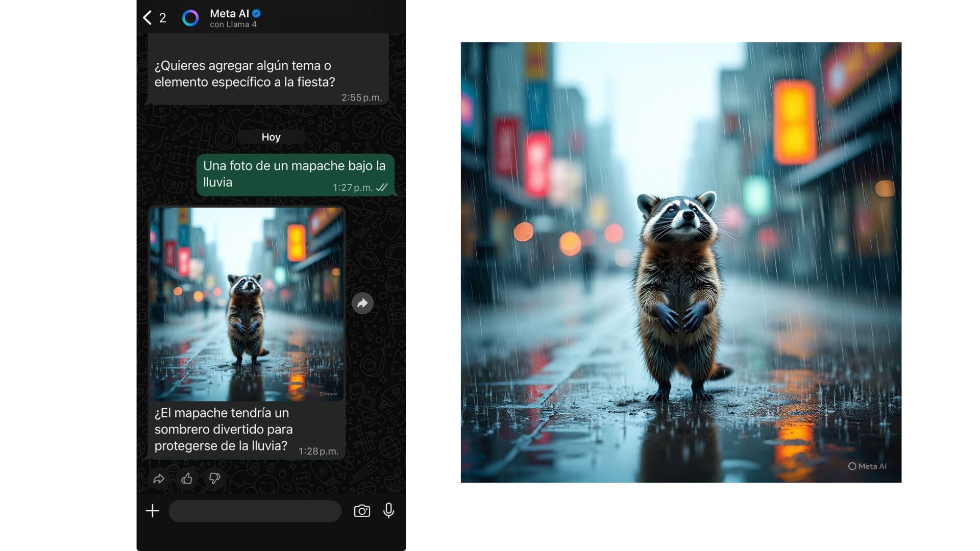Tap the forward arrow beside the raccoon image
This screenshot has width=980, height=551.
(x=362, y=303)
